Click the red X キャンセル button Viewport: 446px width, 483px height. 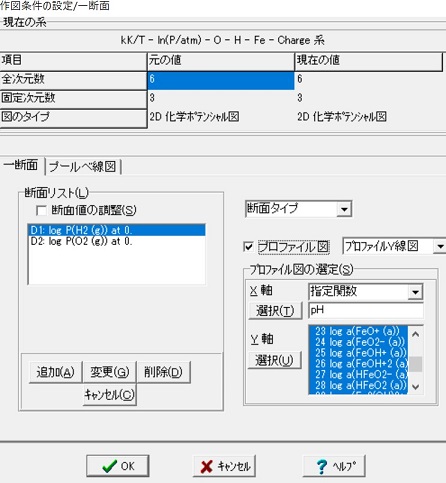224,466
